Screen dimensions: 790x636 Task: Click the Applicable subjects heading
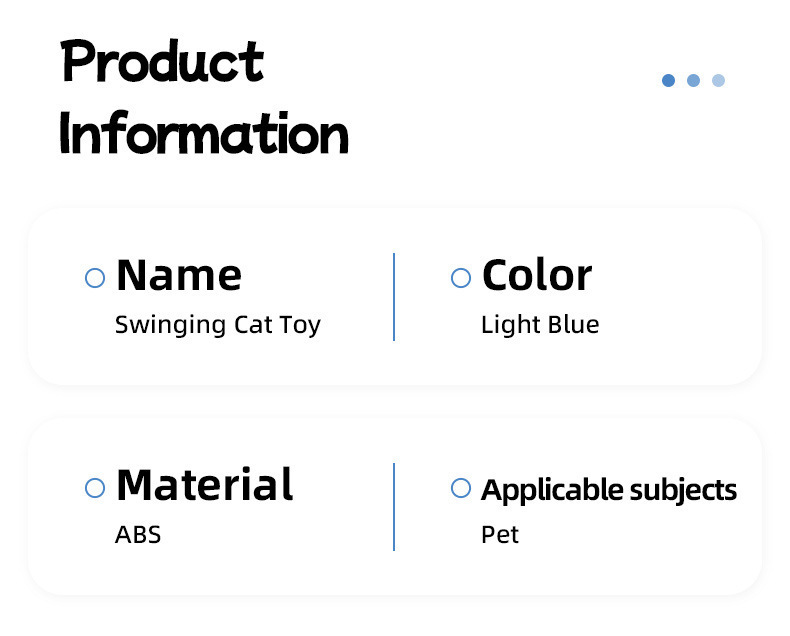[609, 490]
